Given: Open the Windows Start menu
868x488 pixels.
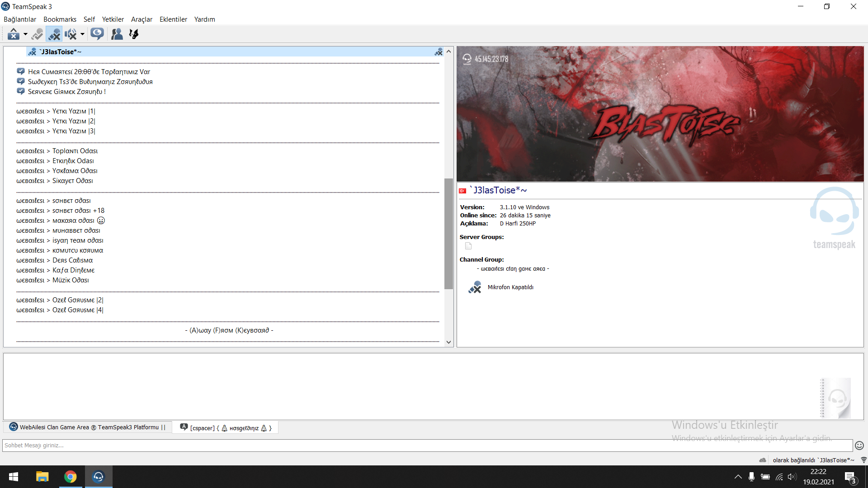Looking at the screenshot, I should click(14, 477).
